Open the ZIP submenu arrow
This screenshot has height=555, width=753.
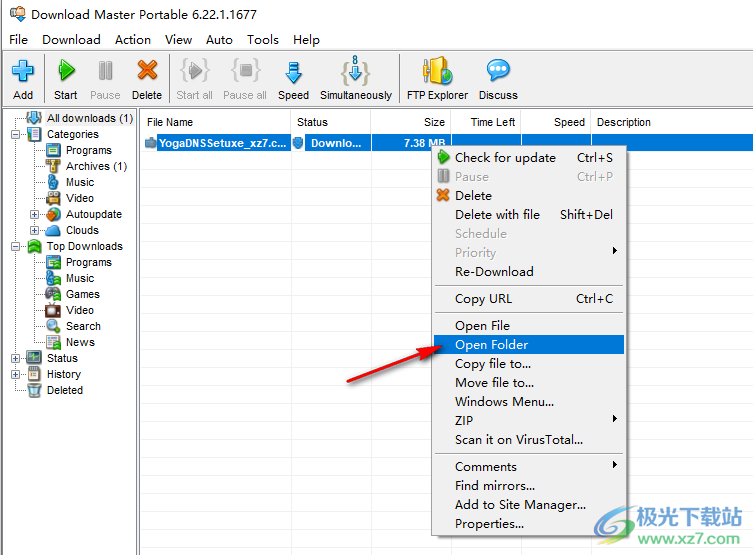[x=615, y=419]
